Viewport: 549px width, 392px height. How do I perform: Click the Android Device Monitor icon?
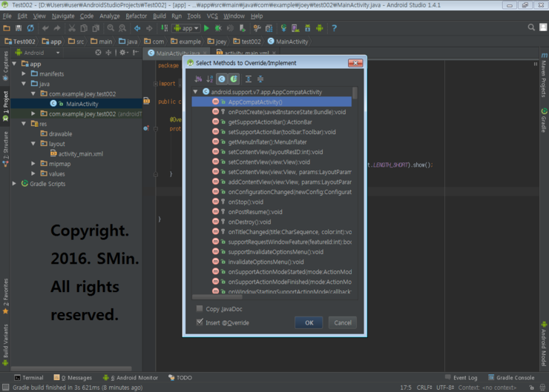(x=319, y=28)
